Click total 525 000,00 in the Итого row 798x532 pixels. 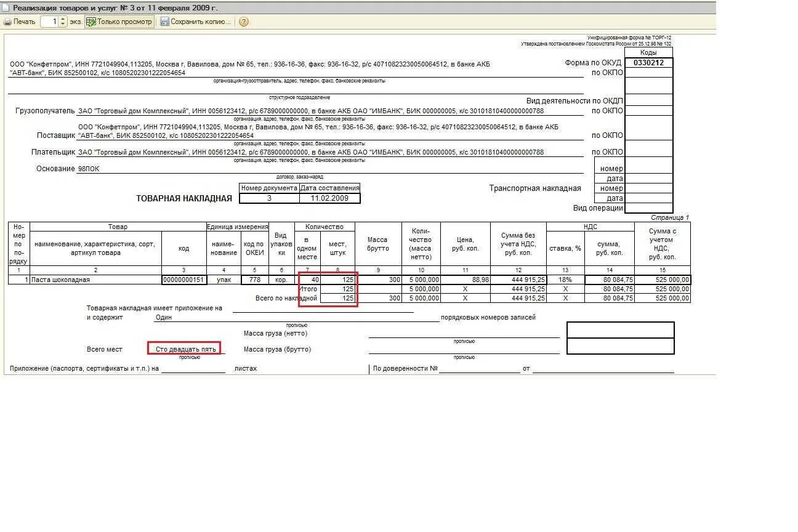[x=663, y=289]
